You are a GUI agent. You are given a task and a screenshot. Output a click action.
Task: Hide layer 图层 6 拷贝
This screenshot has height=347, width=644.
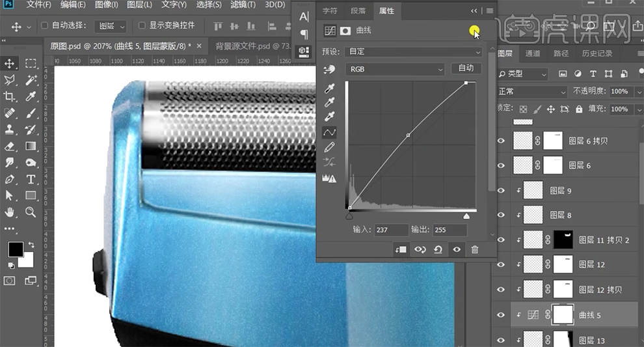501,141
